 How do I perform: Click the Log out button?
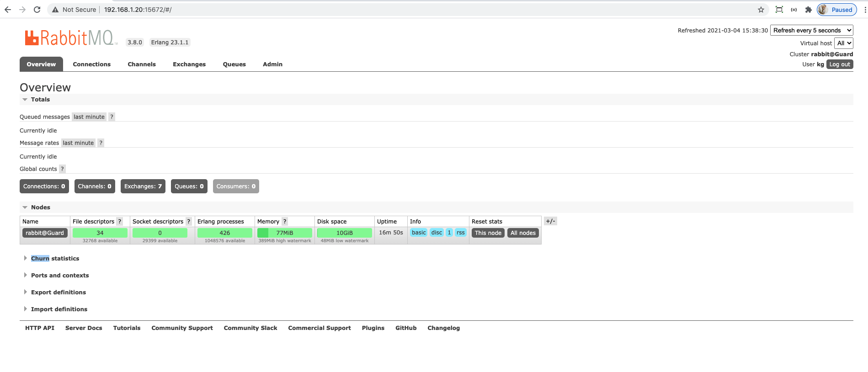pyautogui.click(x=840, y=64)
